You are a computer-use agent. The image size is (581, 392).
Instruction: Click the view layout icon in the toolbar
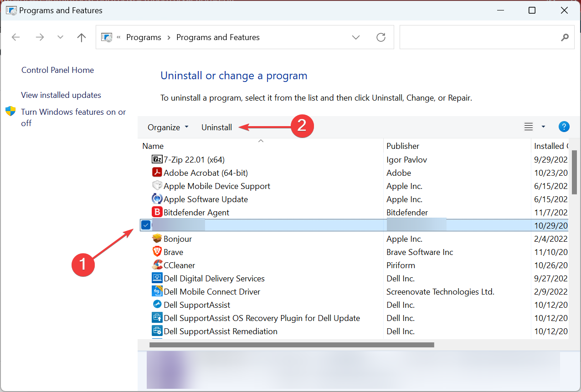[529, 127]
